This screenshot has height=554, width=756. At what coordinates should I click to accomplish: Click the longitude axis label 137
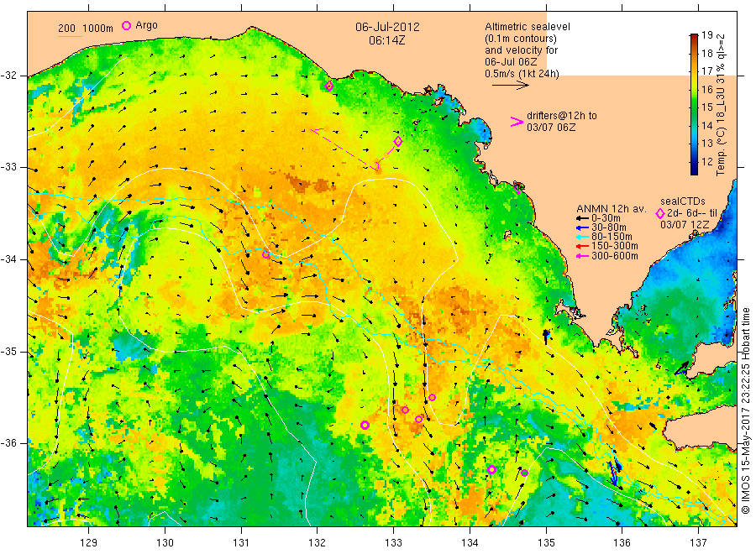698,543
